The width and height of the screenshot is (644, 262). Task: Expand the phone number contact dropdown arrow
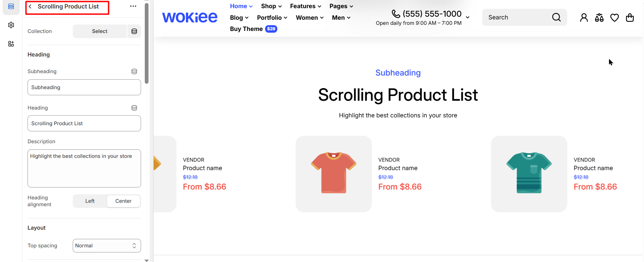(468, 17)
